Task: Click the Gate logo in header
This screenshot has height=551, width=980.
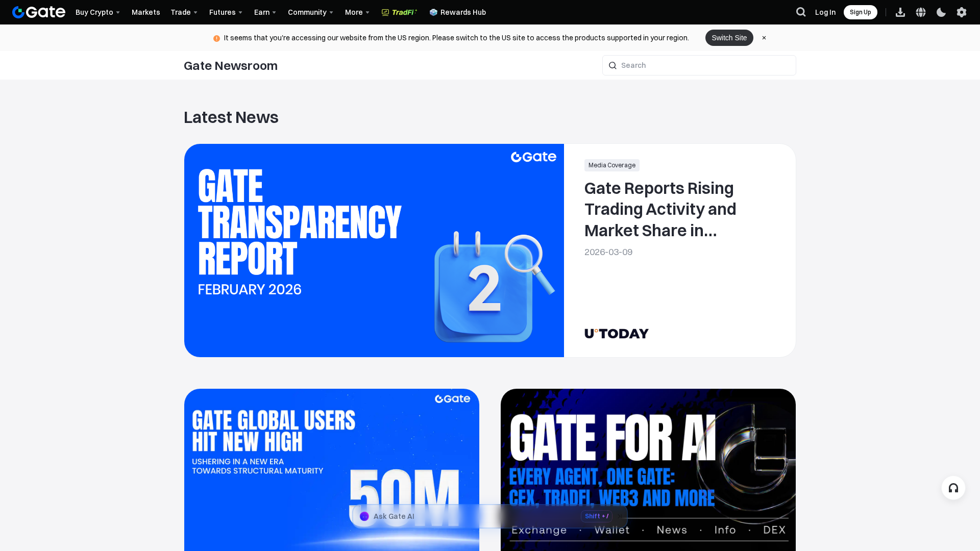Action: 39,12
